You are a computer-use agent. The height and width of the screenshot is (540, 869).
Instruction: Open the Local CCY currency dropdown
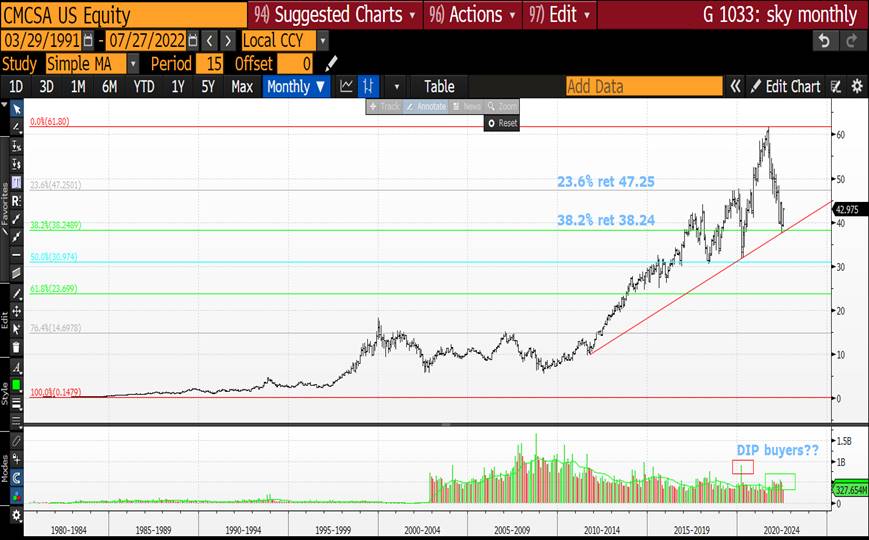(323, 40)
